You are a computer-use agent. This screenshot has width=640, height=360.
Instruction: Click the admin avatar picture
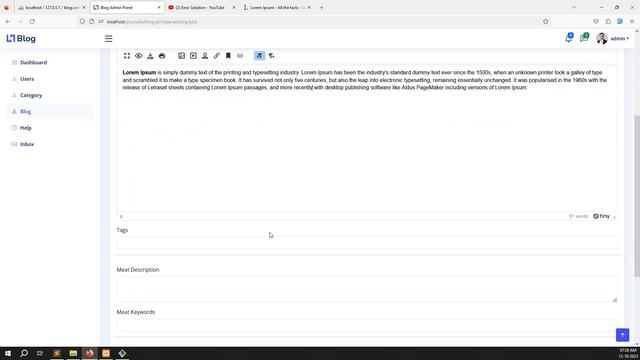tap(602, 38)
